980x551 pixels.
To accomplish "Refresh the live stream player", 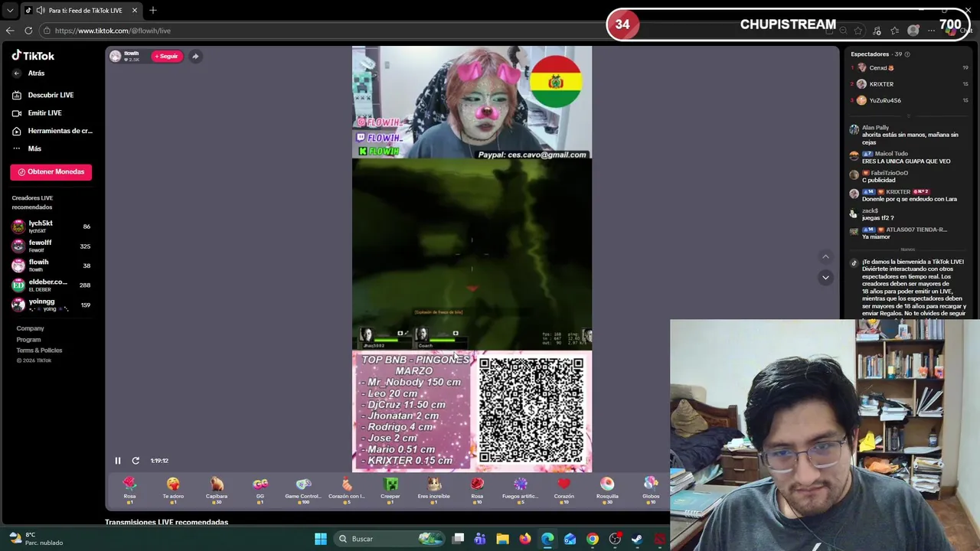I will coord(136,461).
